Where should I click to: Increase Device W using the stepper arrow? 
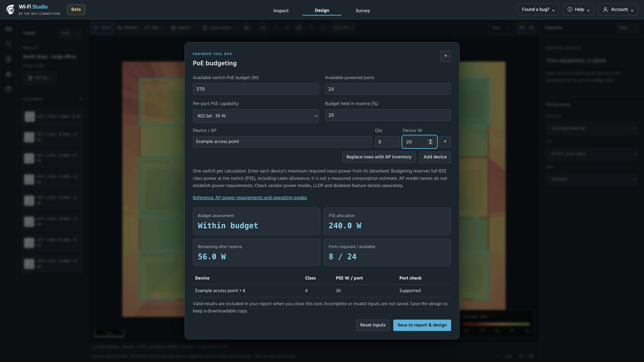point(430,140)
